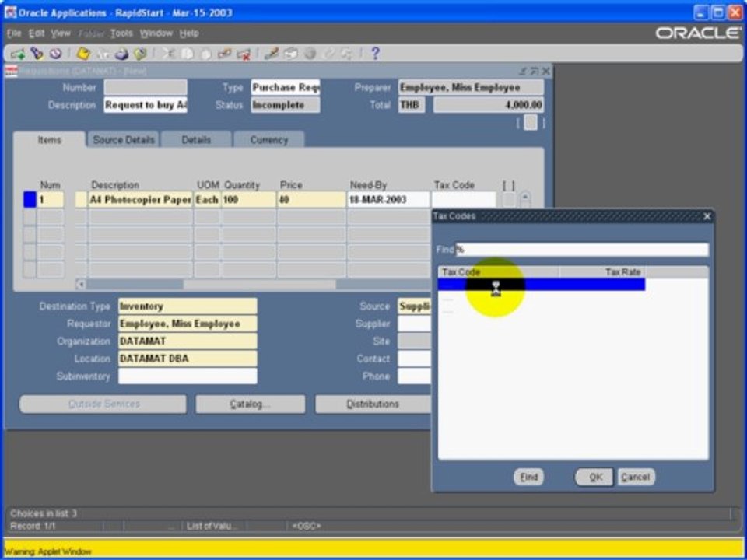Open the View menu

click(61, 33)
